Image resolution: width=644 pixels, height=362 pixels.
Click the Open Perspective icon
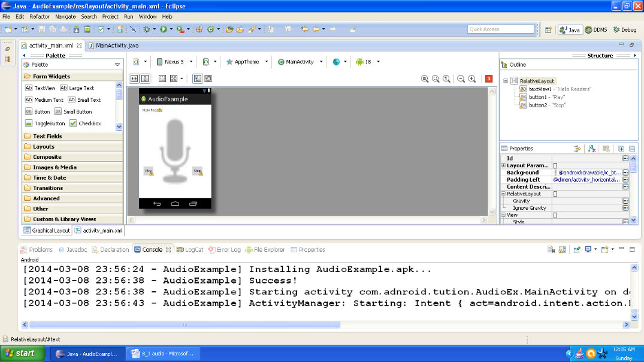click(x=548, y=29)
